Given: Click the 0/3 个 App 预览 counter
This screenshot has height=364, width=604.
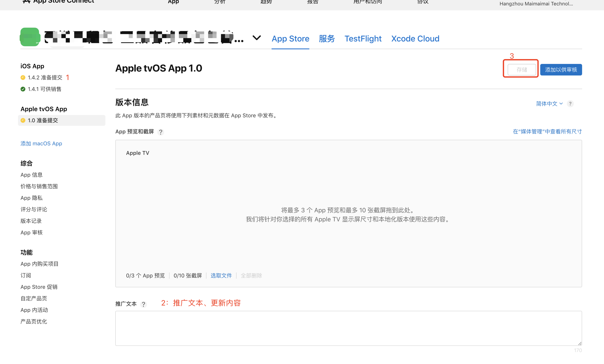Looking at the screenshot, I should pyautogui.click(x=145, y=275).
